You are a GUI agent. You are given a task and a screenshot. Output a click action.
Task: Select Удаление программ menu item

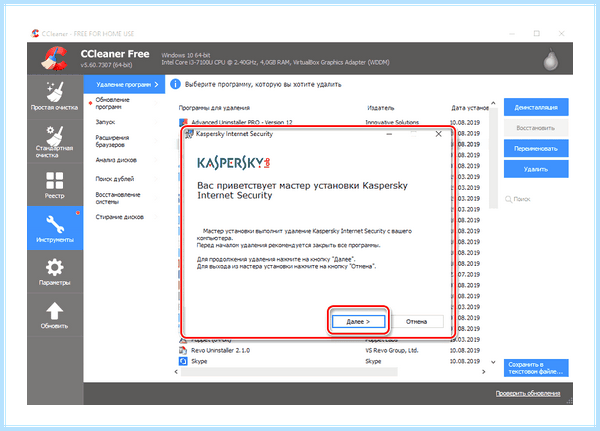click(124, 84)
